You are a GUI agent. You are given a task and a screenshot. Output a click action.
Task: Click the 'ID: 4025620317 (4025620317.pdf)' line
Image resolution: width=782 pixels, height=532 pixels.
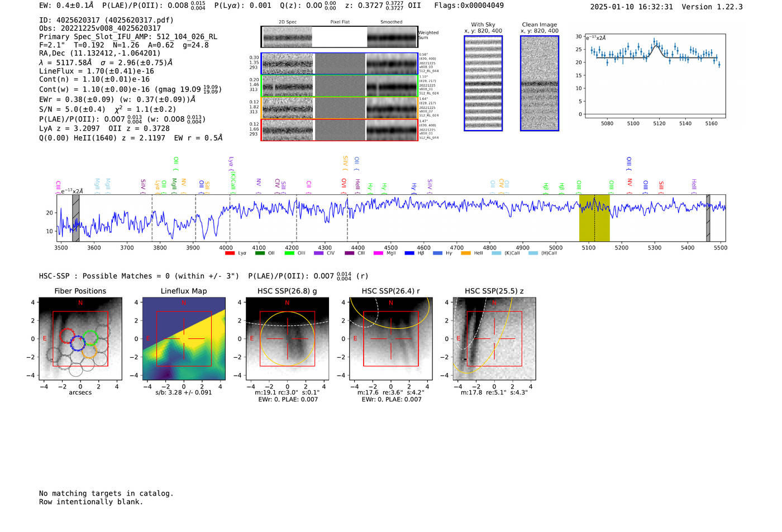[106, 20]
